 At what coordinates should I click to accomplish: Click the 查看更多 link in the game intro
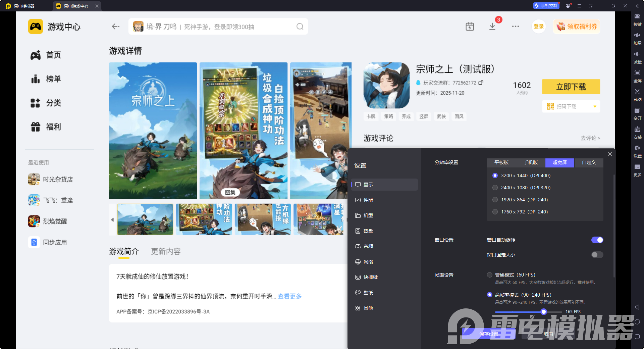(289, 296)
